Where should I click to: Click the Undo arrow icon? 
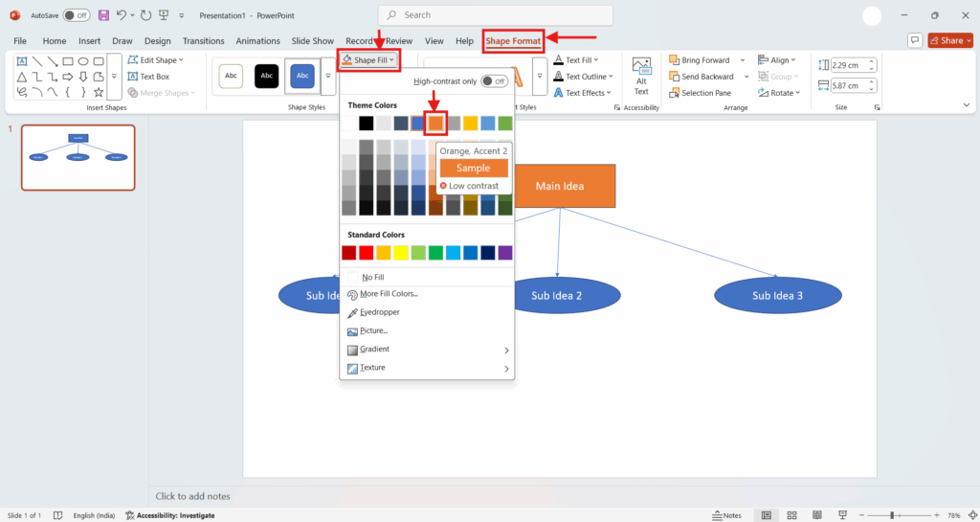(121, 15)
